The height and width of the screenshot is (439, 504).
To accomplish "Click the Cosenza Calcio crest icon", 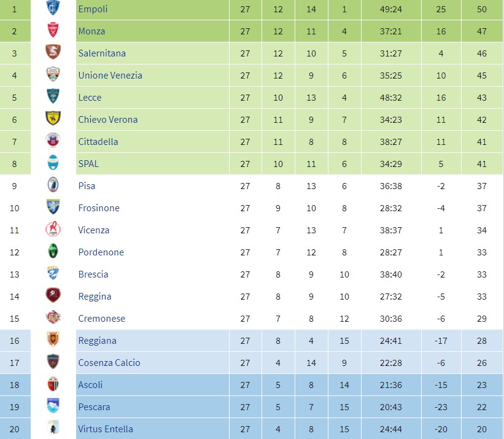I will 53,363.
